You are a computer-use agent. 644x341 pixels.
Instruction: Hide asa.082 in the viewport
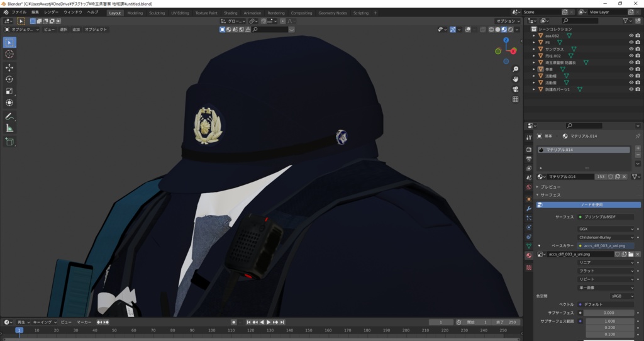tap(631, 36)
